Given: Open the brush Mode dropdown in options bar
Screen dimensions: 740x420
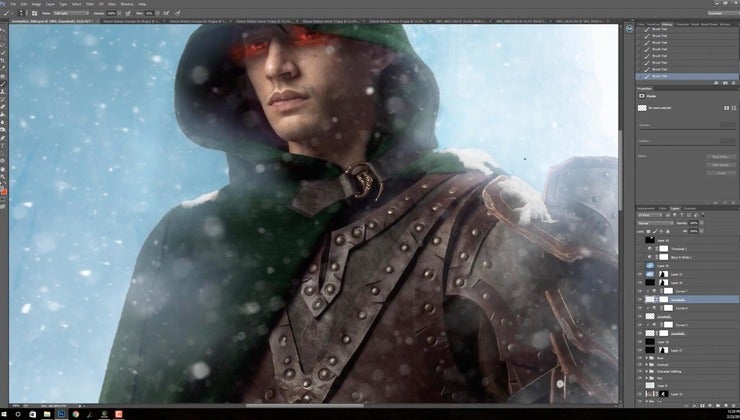Looking at the screenshot, I should 71,13.
